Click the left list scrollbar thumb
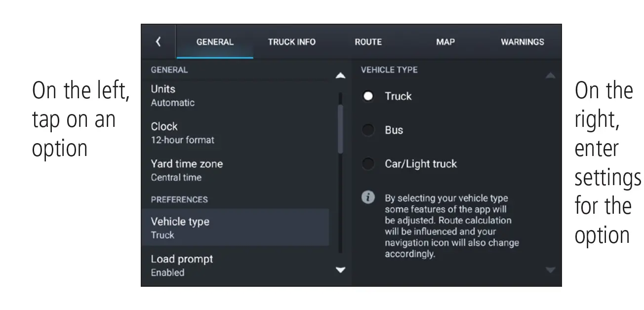 click(340, 128)
